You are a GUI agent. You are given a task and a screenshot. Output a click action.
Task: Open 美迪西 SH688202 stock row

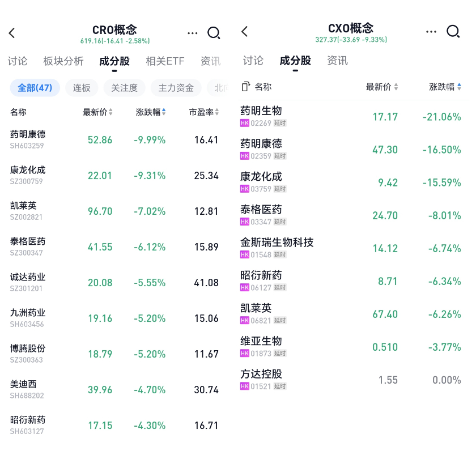pos(114,389)
